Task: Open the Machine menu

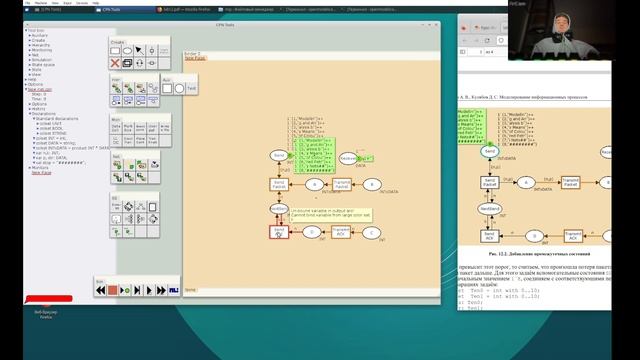Action: (40, 3)
